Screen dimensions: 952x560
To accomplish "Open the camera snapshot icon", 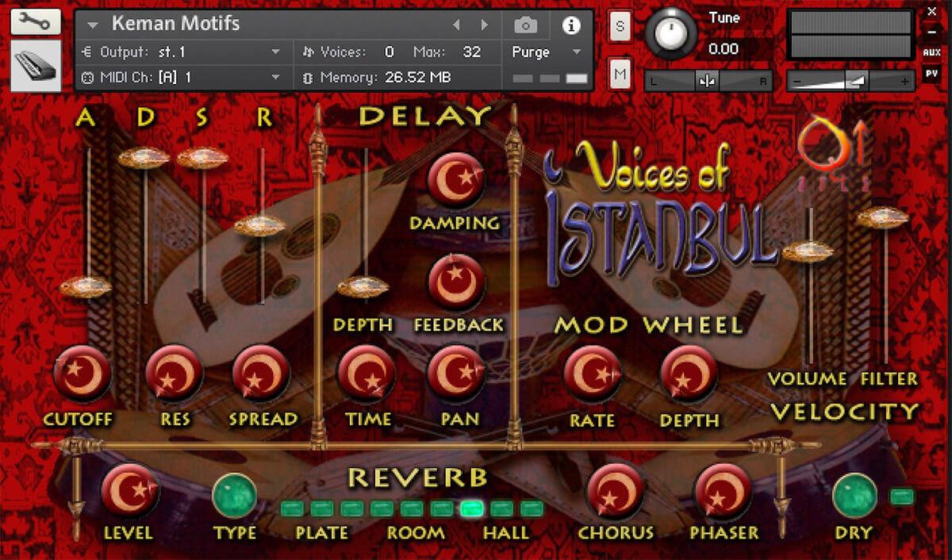I will coord(525,25).
